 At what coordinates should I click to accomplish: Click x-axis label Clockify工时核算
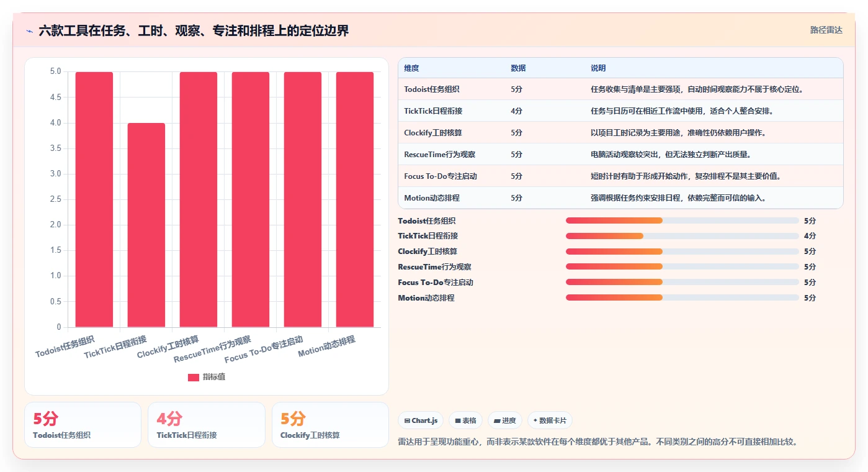[168, 347]
